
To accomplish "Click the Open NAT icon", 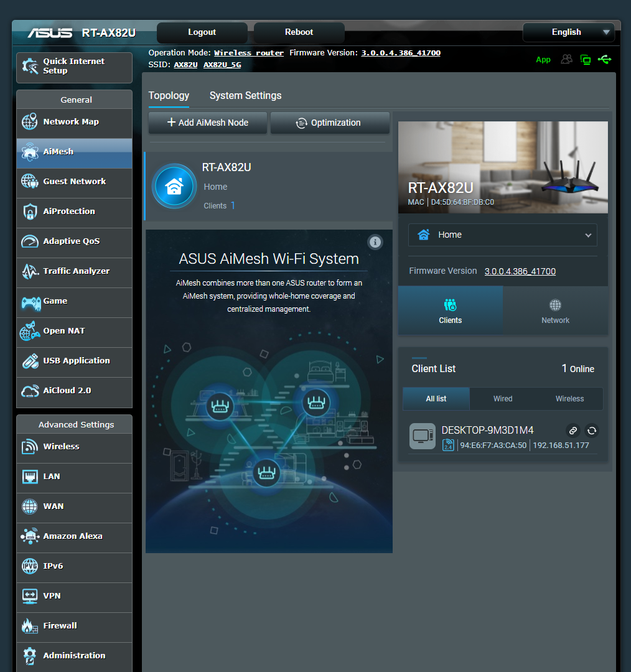I will pyautogui.click(x=30, y=331).
